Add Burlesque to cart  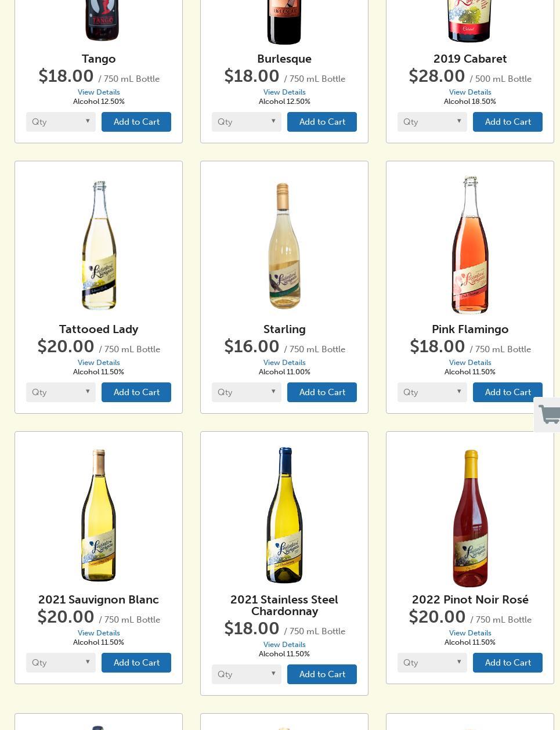tap(322, 122)
